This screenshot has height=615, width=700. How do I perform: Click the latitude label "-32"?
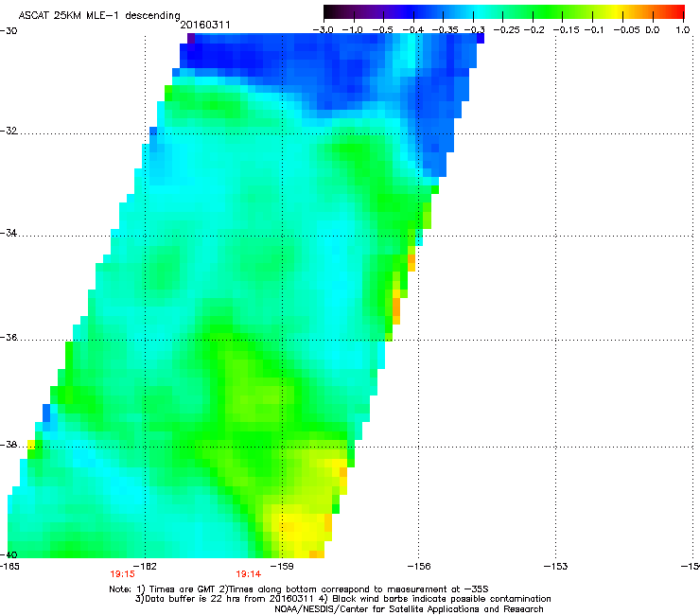[x=9, y=131]
